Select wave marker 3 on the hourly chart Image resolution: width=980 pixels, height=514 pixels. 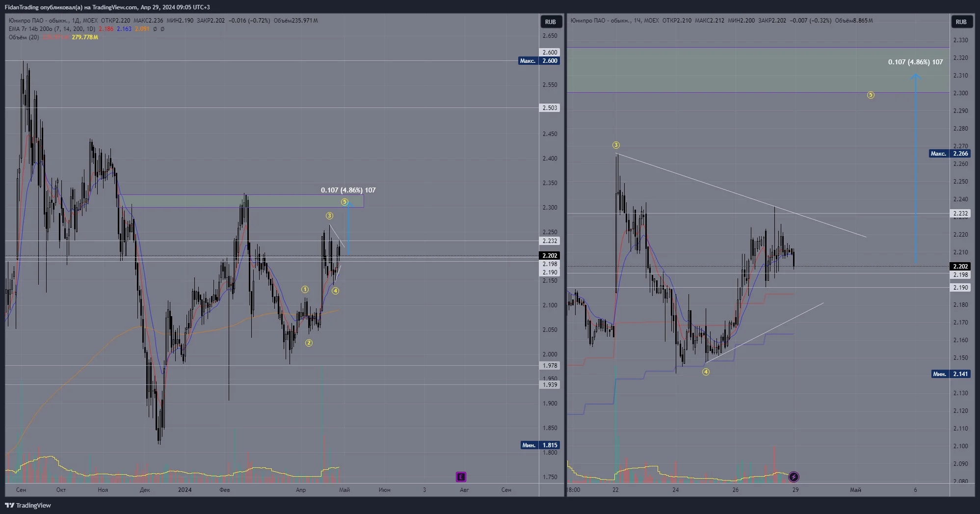click(616, 145)
